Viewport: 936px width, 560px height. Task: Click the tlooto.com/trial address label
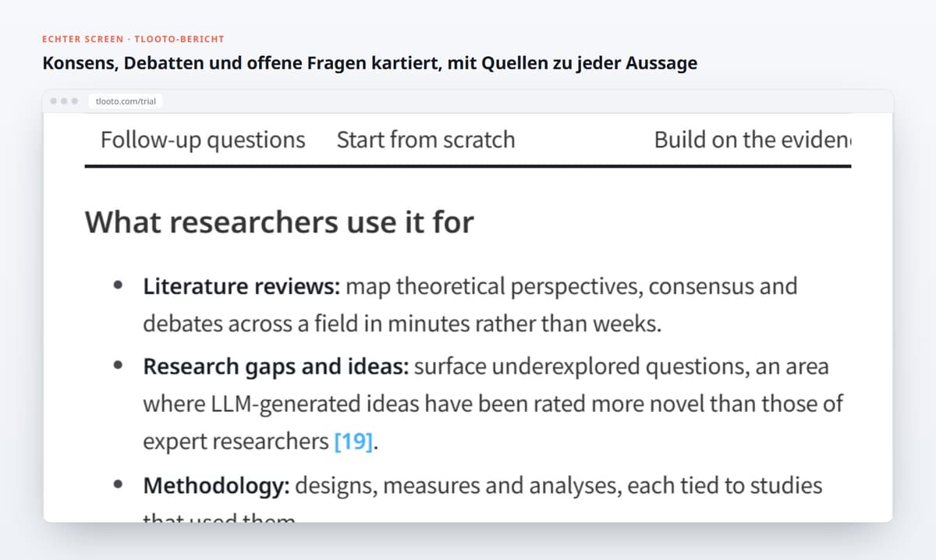[126, 101]
